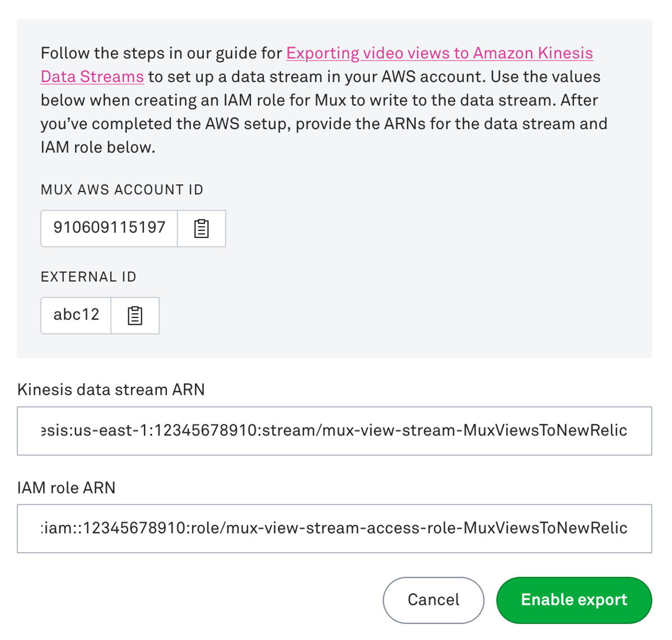Screen dimensions: 672x640
Task: Click the clipboard symbol under MUX AWS ACCOUNT ID
Action: click(x=202, y=228)
